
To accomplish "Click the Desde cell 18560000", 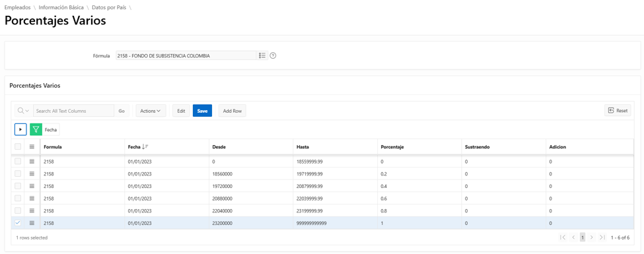I will 250,174.
